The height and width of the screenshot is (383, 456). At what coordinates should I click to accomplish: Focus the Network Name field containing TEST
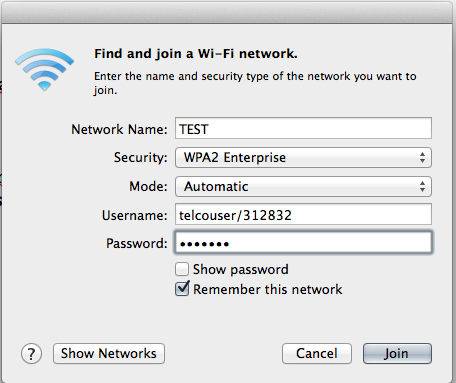click(303, 128)
